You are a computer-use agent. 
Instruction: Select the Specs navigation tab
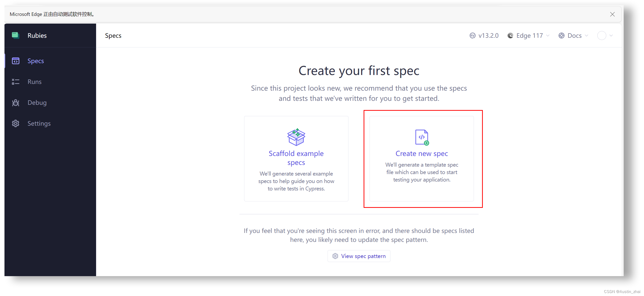35,60
